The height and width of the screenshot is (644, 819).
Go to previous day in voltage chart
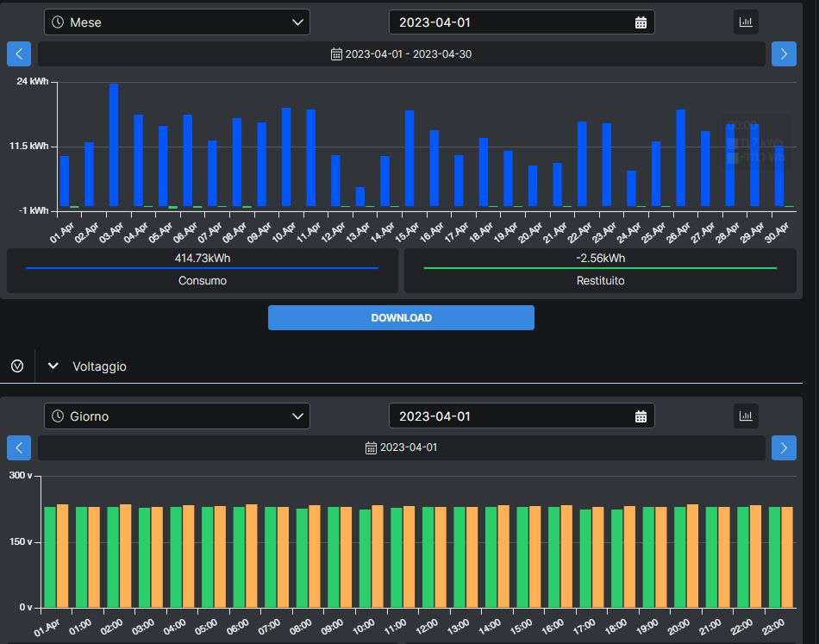coord(19,447)
